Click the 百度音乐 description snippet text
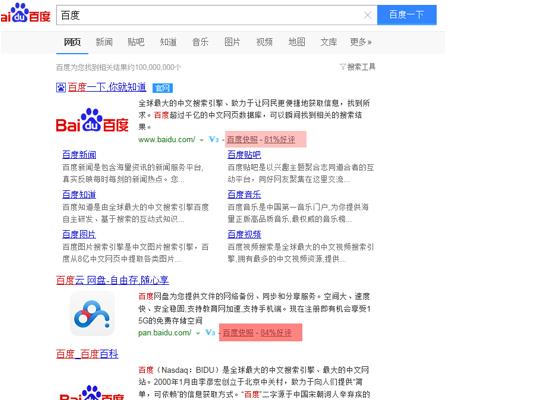The height and width of the screenshot is (400, 550). pyautogui.click(x=298, y=213)
